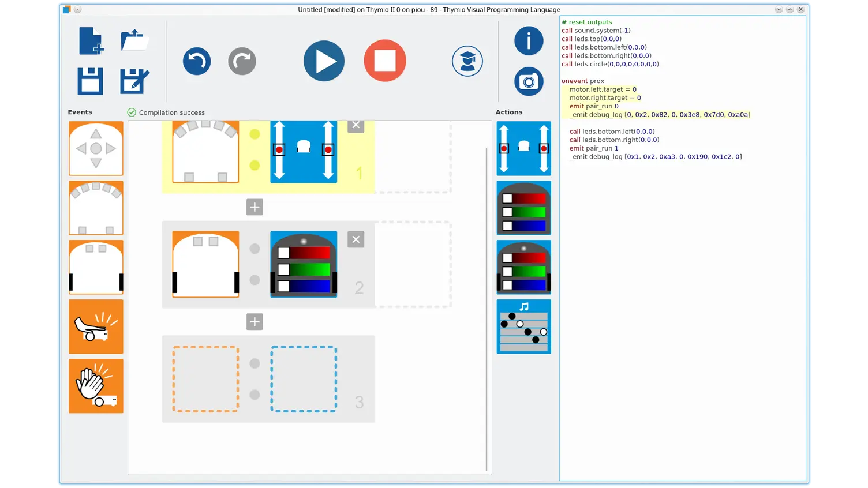The image size is (868, 488).
Task: Undo the last action
Action: click(197, 61)
